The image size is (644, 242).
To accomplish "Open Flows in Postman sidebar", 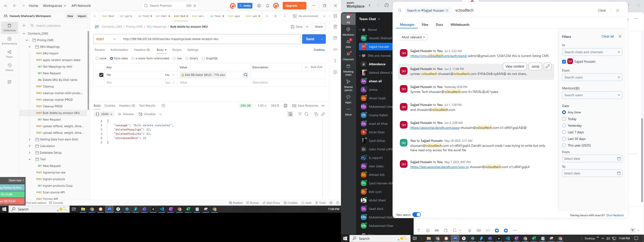I will pyautogui.click(x=9, y=54).
